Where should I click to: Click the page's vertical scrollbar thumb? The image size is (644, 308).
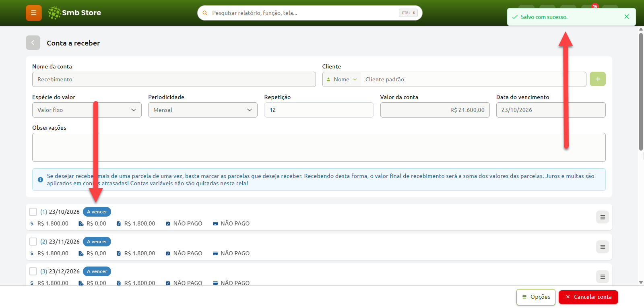pyautogui.click(x=641, y=92)
